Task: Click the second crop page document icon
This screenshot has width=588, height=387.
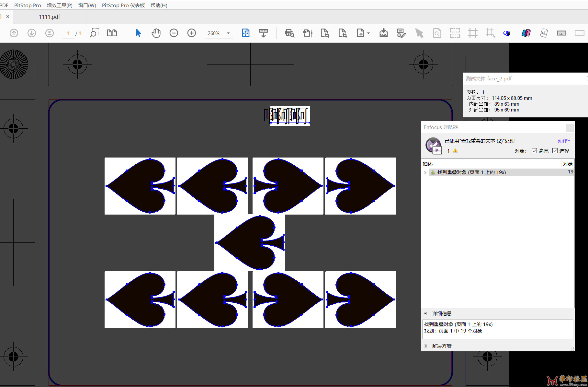Action: tap(343, 33)
